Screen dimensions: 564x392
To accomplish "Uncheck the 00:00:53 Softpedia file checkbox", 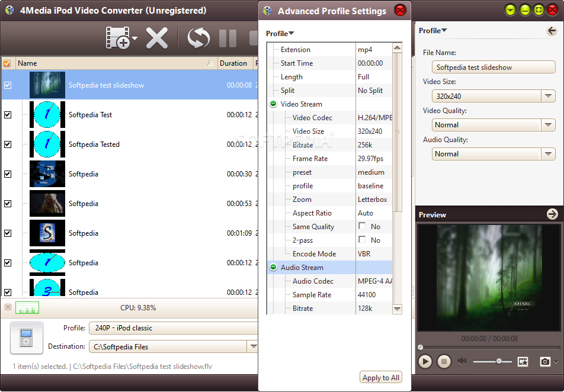I will [8, 204].
